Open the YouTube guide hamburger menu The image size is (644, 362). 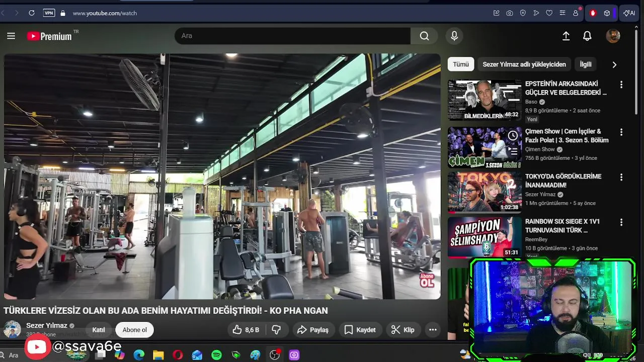[x=11, y=36]
